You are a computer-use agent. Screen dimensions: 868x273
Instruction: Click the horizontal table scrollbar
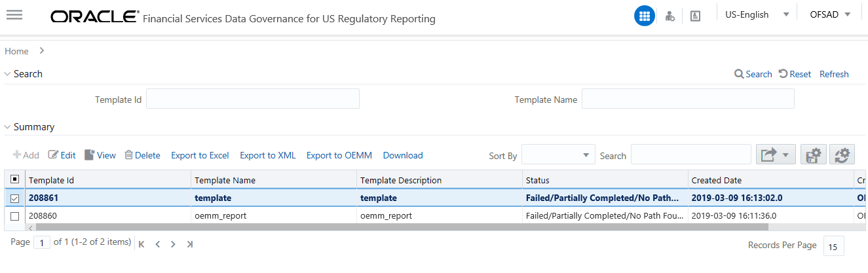393,227
